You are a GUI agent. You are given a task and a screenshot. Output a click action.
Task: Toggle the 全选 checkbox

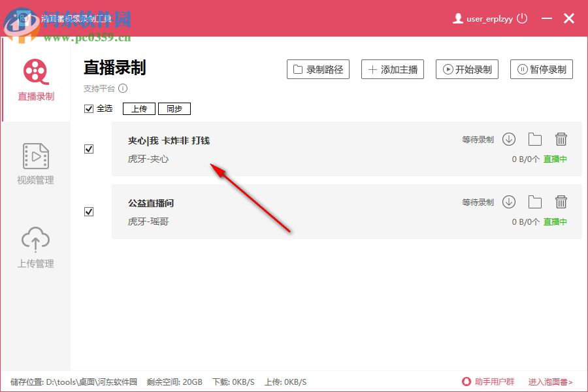pyautogui.click(x=89, y=108)
